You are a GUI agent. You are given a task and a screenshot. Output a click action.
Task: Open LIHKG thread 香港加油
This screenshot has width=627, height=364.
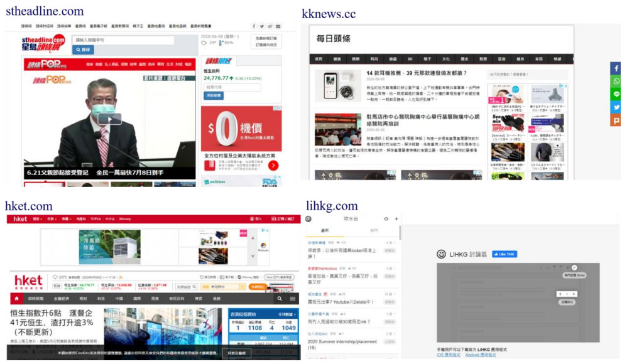[342, 279]
